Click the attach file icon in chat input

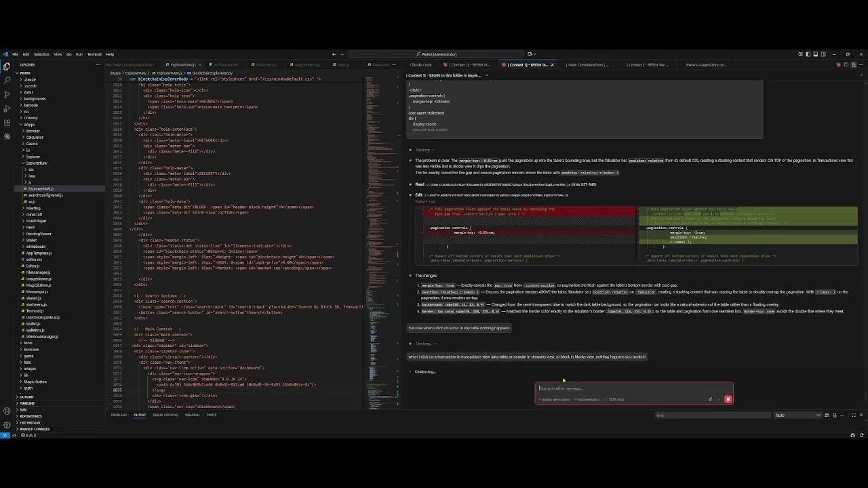(x=710, y=399)
